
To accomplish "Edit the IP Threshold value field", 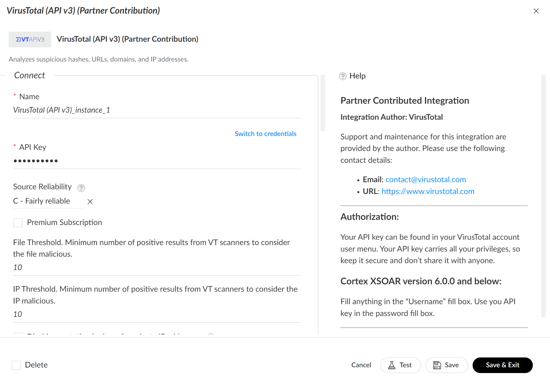I will (x=157, y=314).
